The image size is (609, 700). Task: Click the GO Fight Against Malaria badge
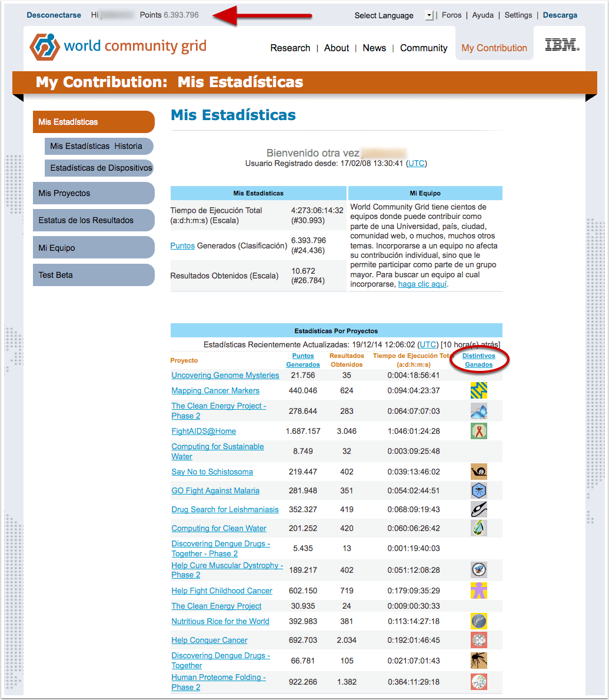tap(478, 490)
